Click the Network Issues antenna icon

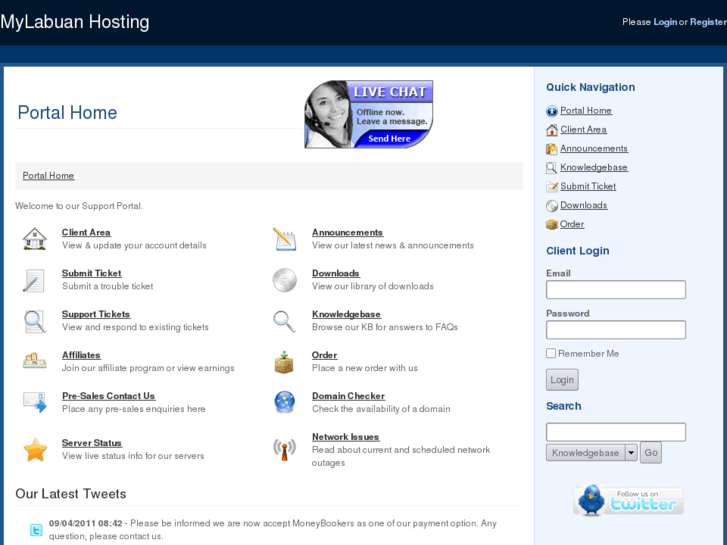[284, 449]
